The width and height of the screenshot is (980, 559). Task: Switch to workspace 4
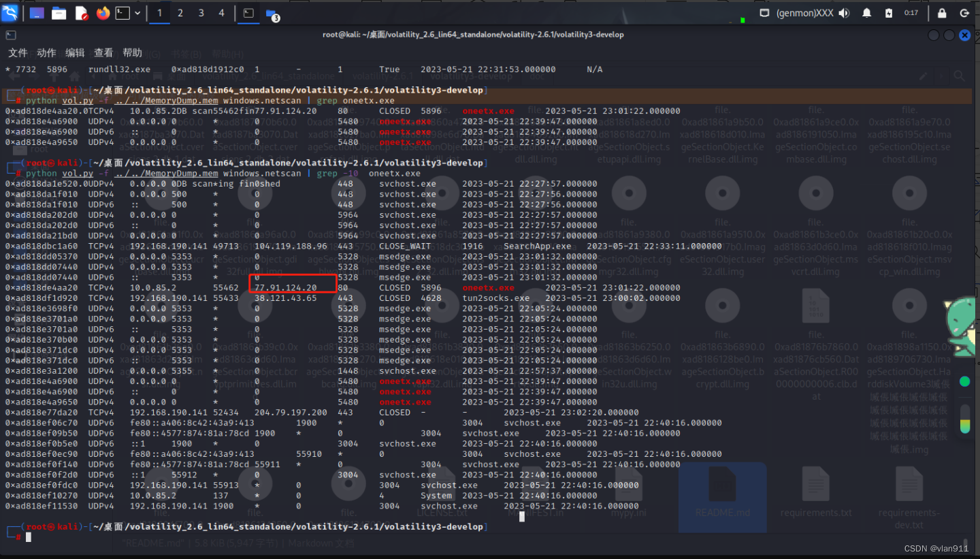pyautogui.click(x=222, y=13)
